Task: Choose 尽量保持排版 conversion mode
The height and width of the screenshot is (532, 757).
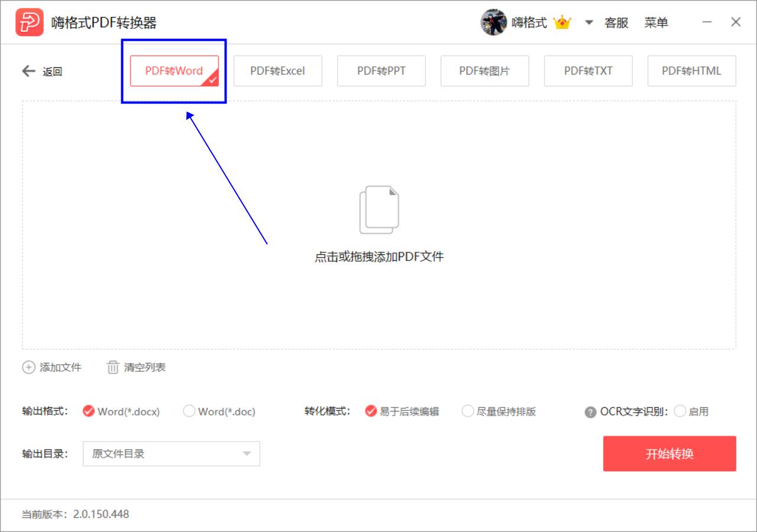Action: (499, 411)
